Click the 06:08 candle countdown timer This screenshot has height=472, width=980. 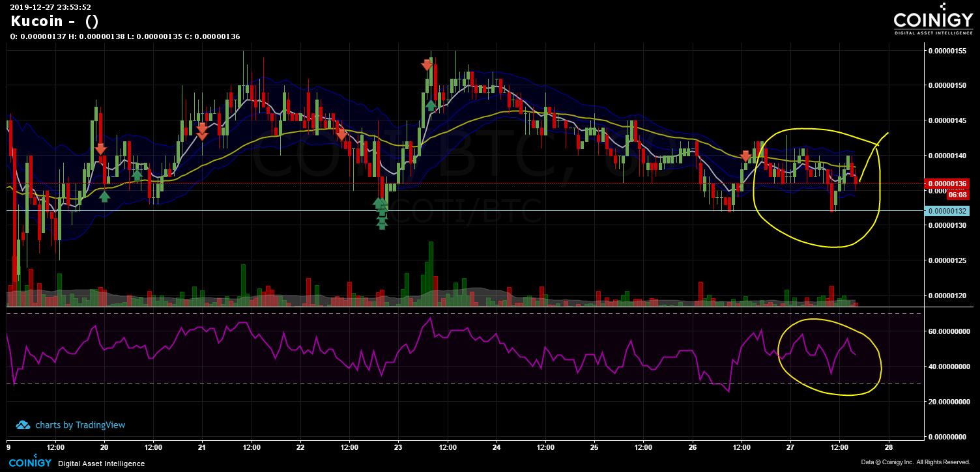click(957, 194)
